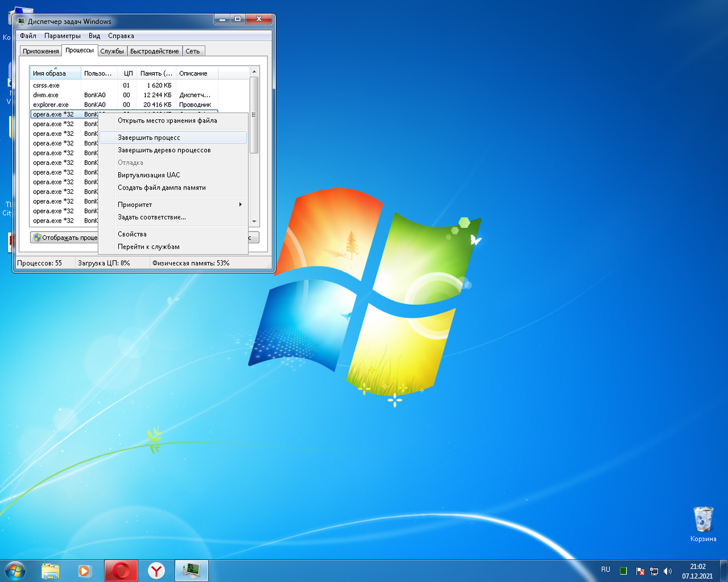Image resolution: width=728 pixels, height=582 pixels.
Task: Sort by the Описание column header
Action: (197, 73)
